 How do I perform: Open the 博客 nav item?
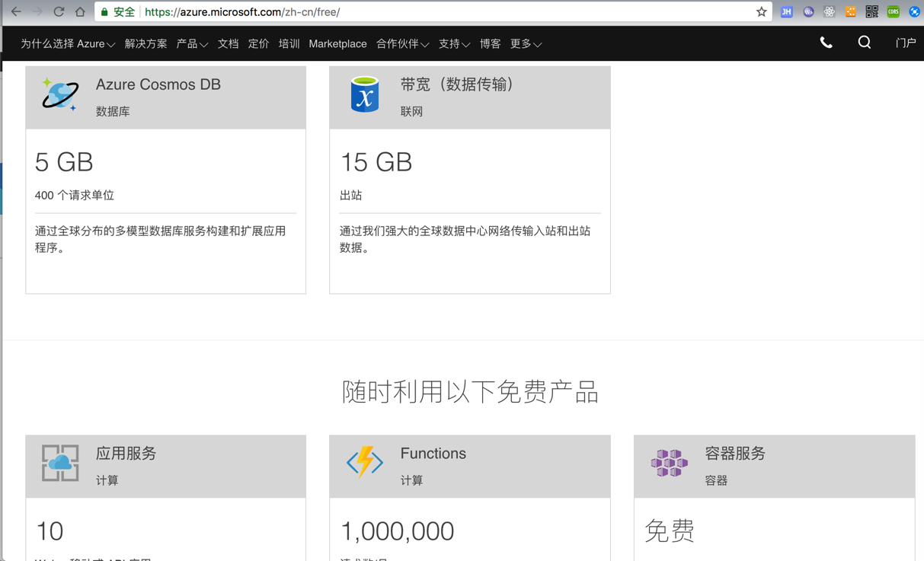click(x=490, y=44)
